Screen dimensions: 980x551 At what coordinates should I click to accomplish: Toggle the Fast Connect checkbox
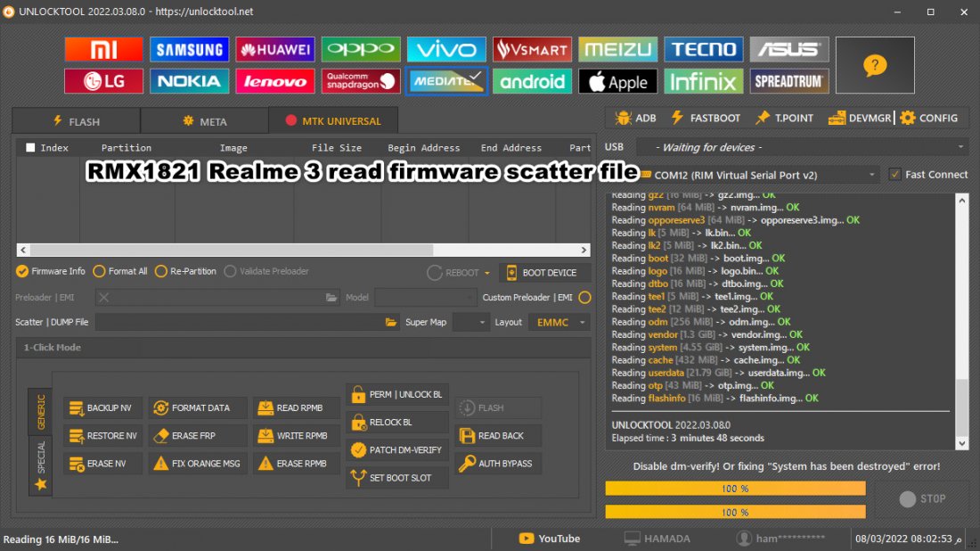coord(895,175)
